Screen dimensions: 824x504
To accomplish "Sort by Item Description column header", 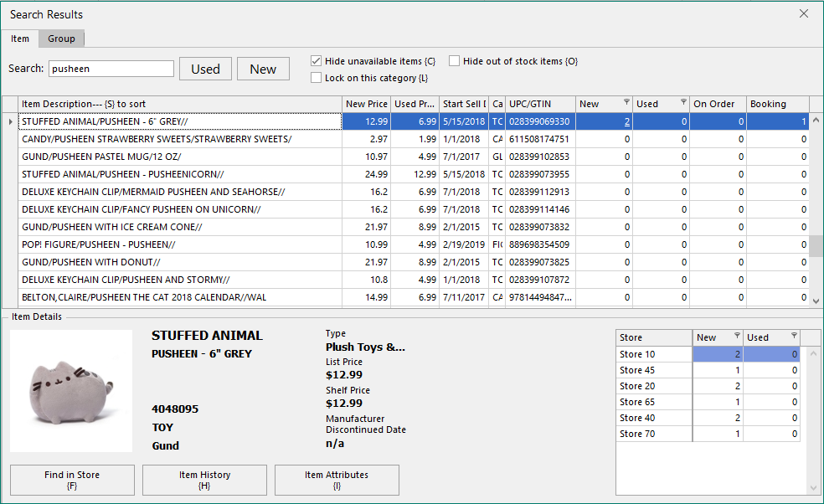I will pyautogui.click(x=180, y=104).
